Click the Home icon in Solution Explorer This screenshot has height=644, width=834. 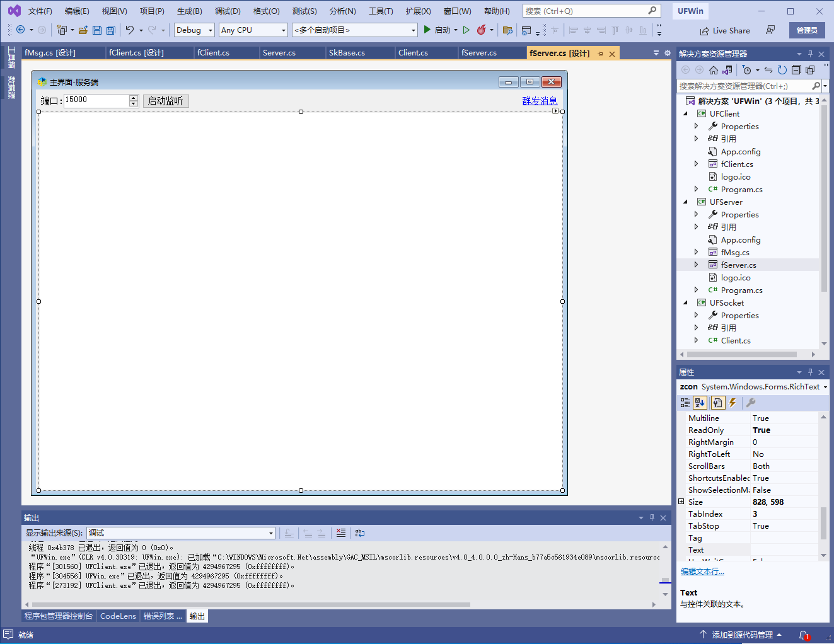[x=714, y=70]
